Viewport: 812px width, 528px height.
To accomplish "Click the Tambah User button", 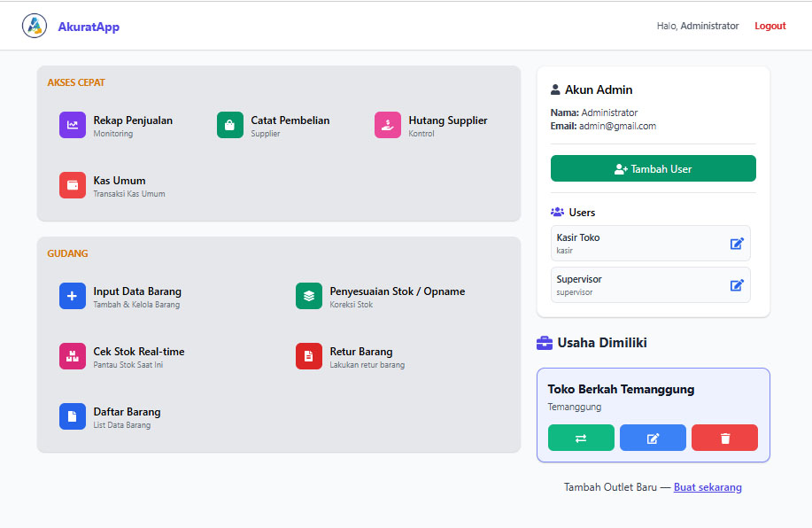I will tap(653, 169).
